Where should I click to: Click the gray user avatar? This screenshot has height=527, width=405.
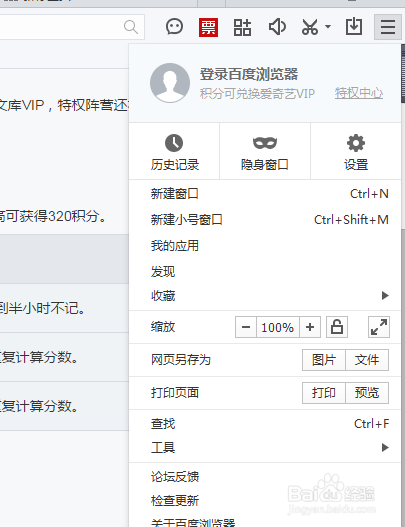tap(170, 83)
